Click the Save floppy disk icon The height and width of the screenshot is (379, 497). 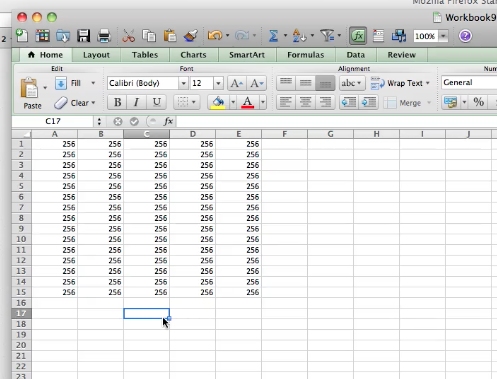83,36
